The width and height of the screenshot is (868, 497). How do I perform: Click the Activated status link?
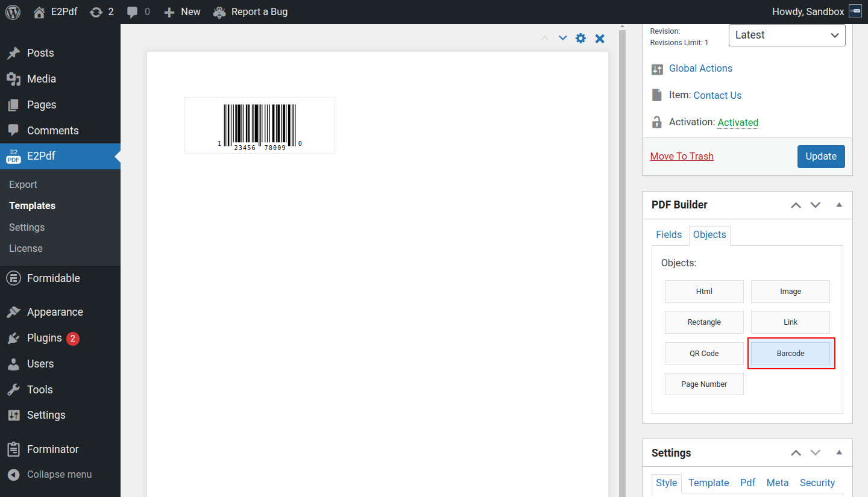point(738,122)
